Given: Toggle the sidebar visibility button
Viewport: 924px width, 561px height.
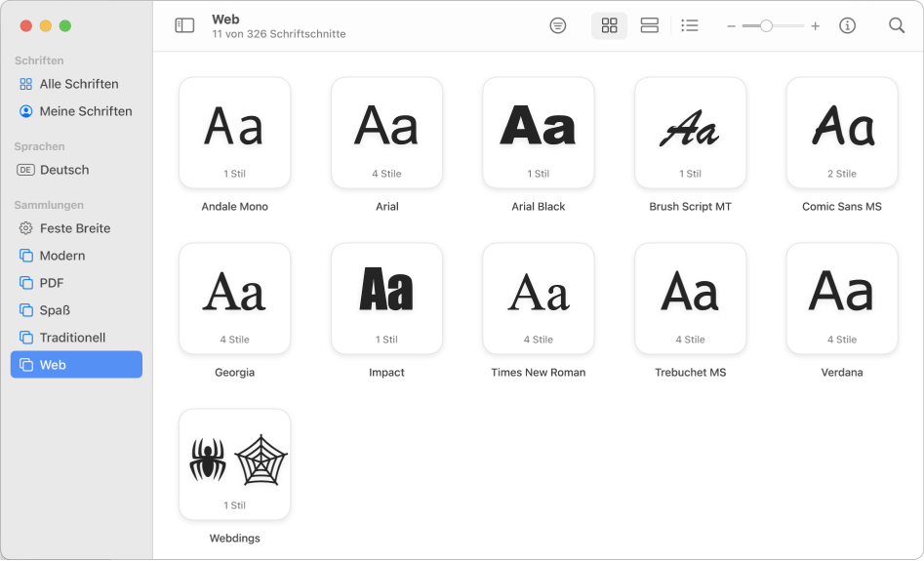Looking at the screenshot, I should 184,25.
